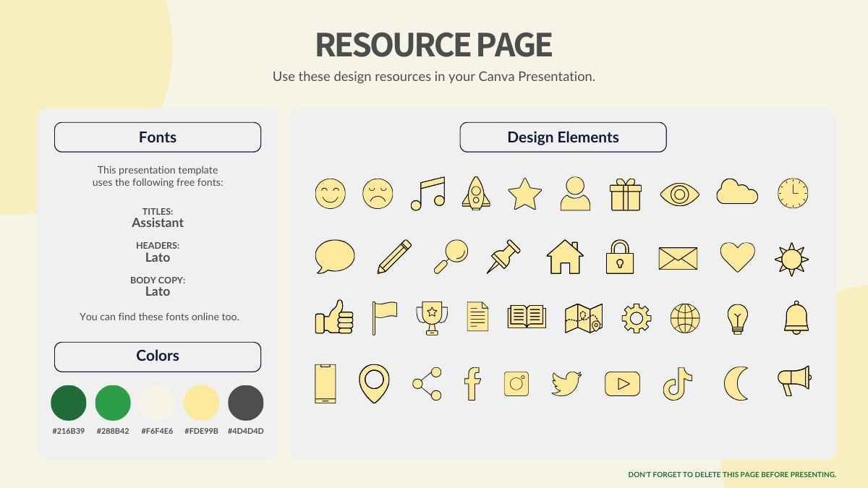Select the padlock icon
868x488 pixels.
click(620, 257)
